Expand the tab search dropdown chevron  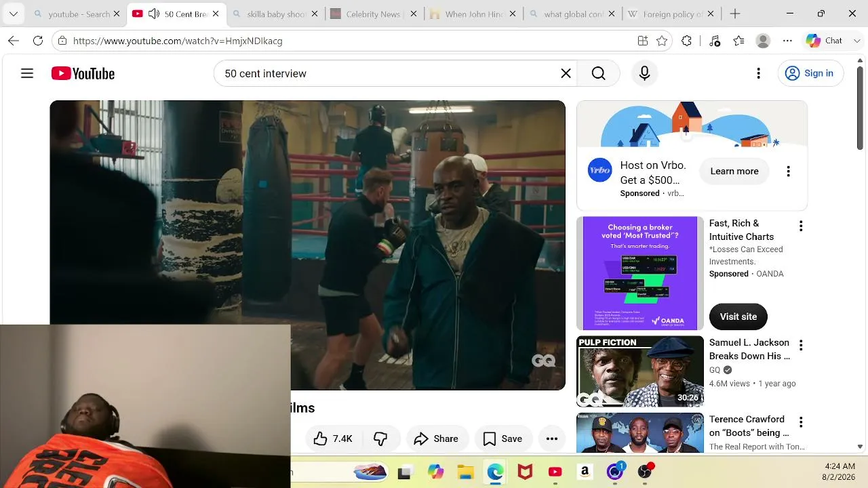(13, 14)
